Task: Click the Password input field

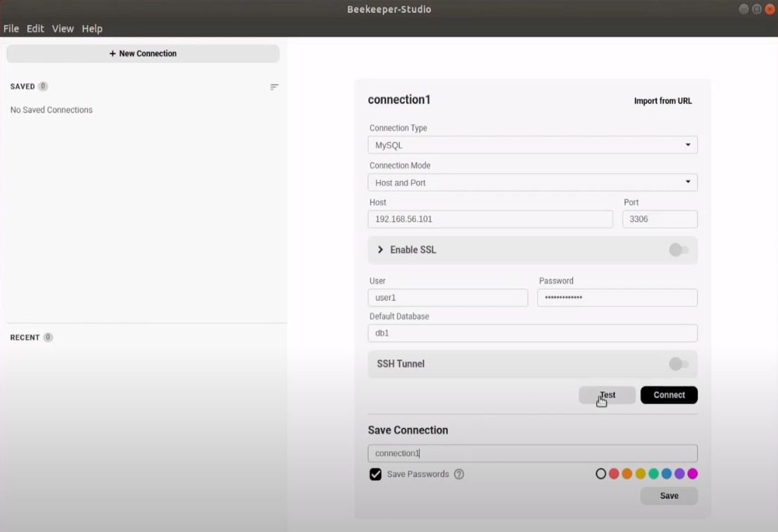Action: pyautogui.click(x=617, y=298)
